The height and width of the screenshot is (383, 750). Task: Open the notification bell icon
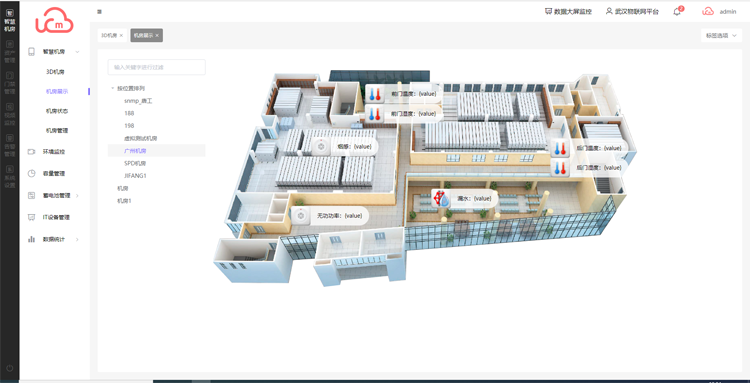tap(677, 11)
